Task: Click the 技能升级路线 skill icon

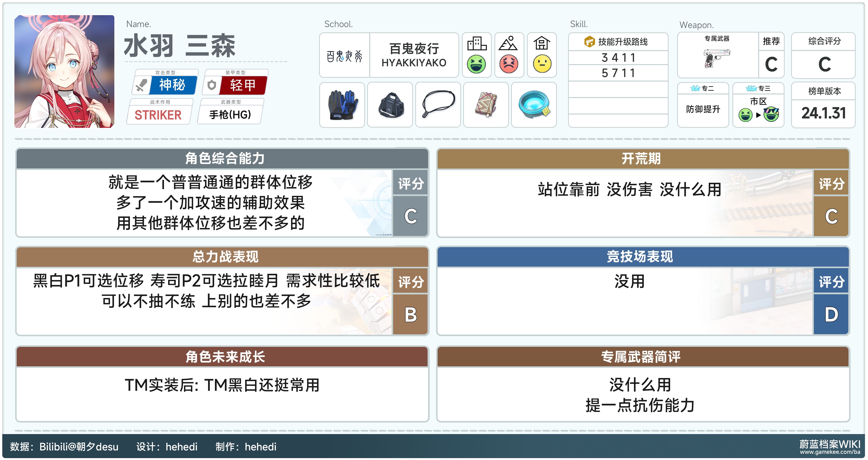Action: pyautogui.click(x=589, y=42)
